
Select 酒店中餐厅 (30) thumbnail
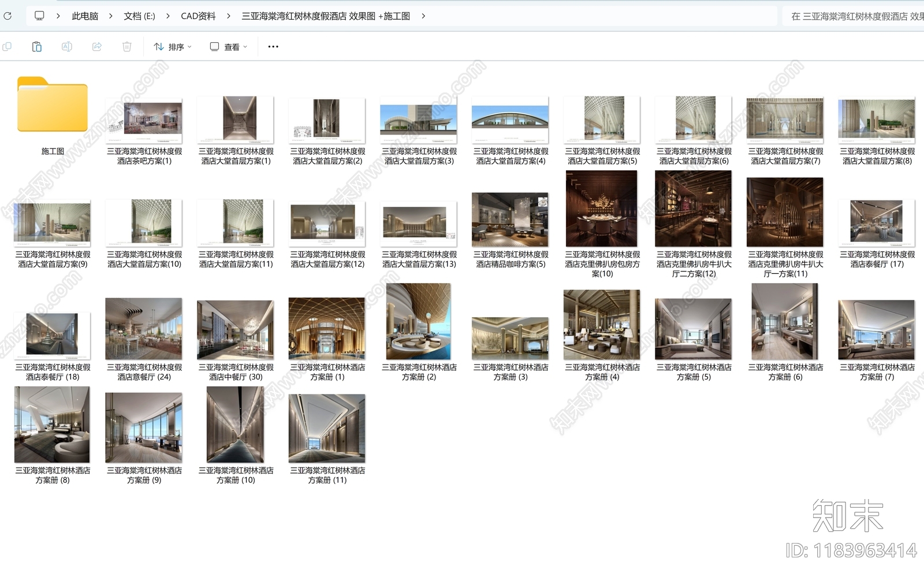click(236, 330)
